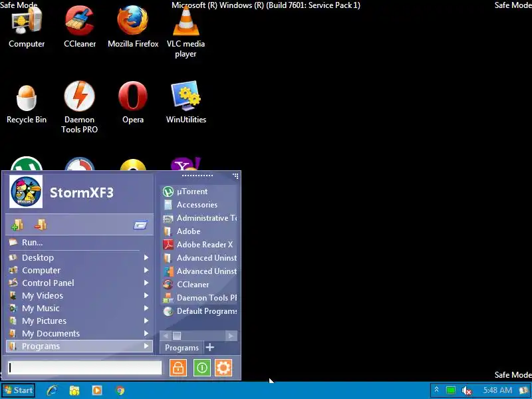Expand the Desktop submenu arrow

tap(146, 257)
